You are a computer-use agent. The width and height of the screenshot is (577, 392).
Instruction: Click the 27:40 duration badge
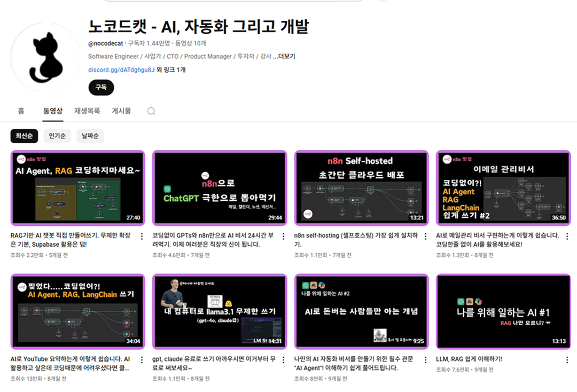133,218
